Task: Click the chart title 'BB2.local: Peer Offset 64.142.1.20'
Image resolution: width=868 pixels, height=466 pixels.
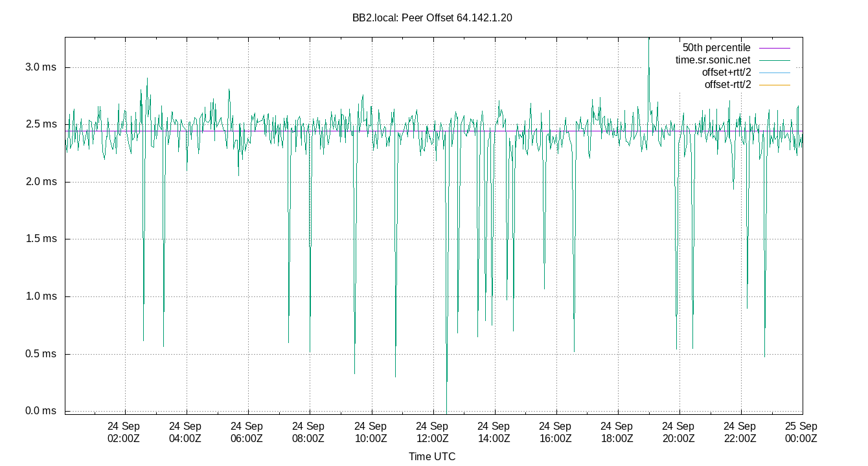Action: click(x=433, y=18)
